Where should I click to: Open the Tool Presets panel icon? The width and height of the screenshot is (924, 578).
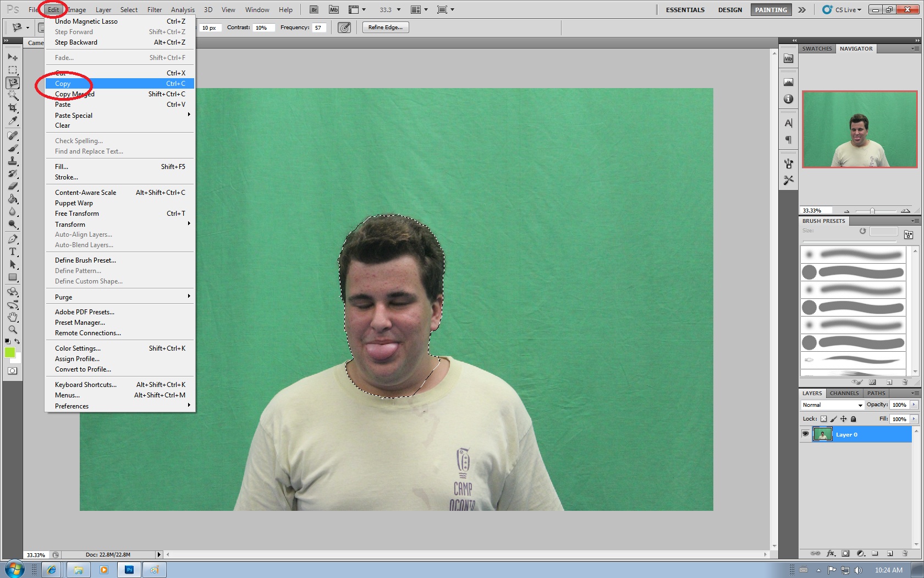click(788, 180)
